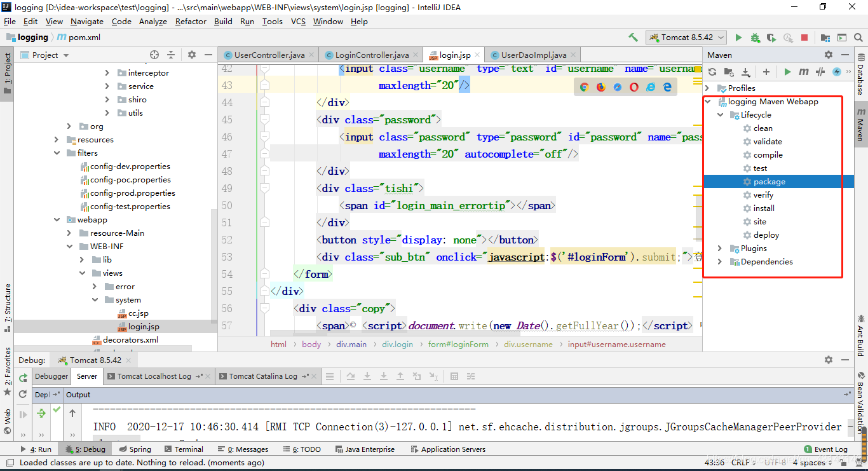
Task: Open the VCS menu
Action: (x=298, y=21)
